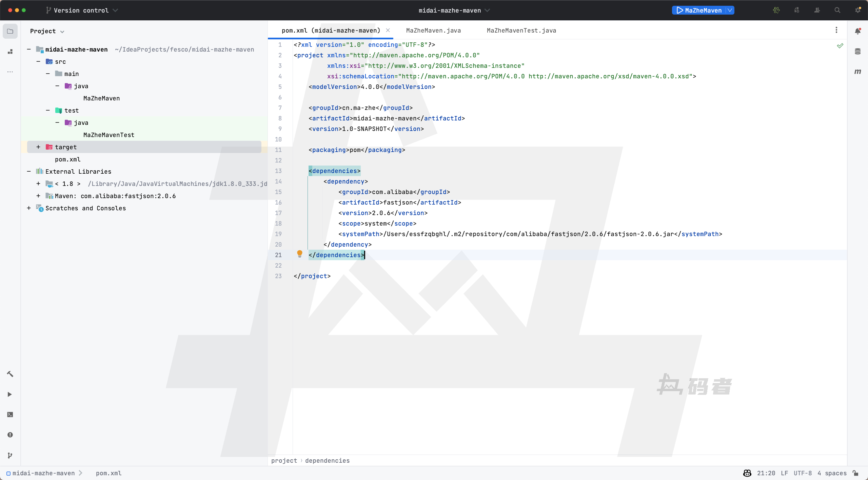
Task: Open the Database tool window icon
Action: (857, 52)
